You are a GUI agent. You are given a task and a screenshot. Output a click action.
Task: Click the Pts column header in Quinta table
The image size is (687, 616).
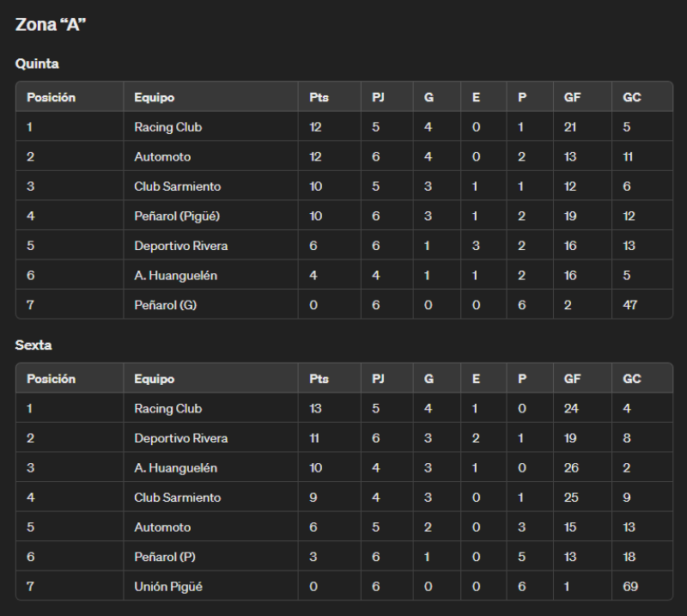point(319,97)
